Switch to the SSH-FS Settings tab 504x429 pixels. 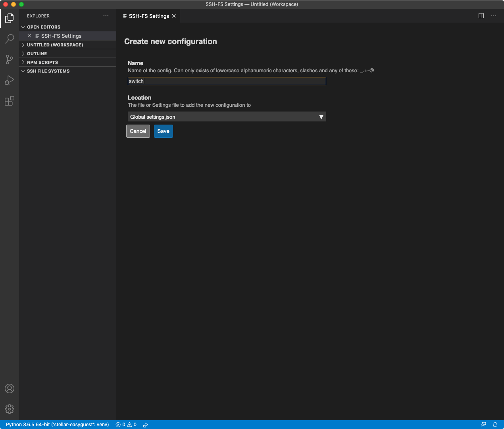pyautogui.click(x=149, y=16)
